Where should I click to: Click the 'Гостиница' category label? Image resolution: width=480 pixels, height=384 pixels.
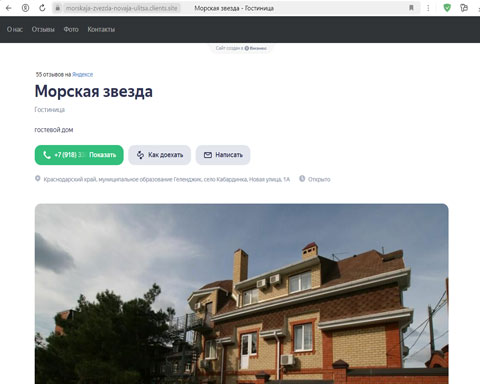[x=50, y=110]
